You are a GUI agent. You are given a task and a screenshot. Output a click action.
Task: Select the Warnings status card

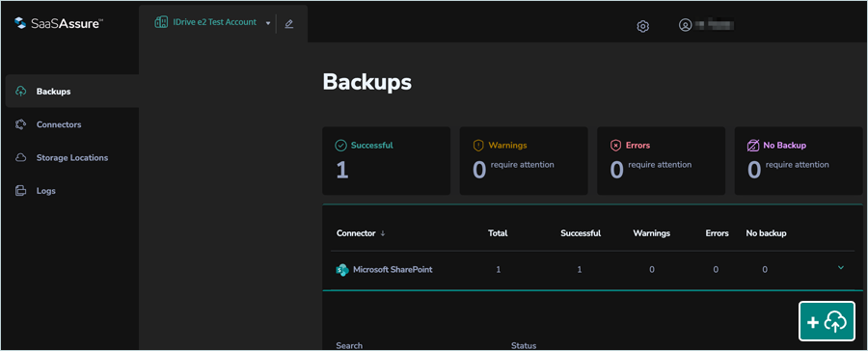click(x=524, y=161)
